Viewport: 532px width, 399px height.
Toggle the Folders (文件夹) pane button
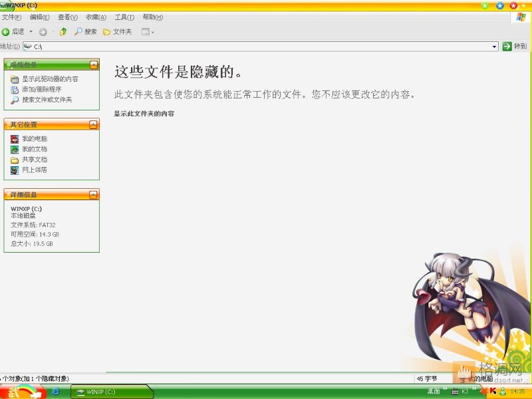[118, 32]
